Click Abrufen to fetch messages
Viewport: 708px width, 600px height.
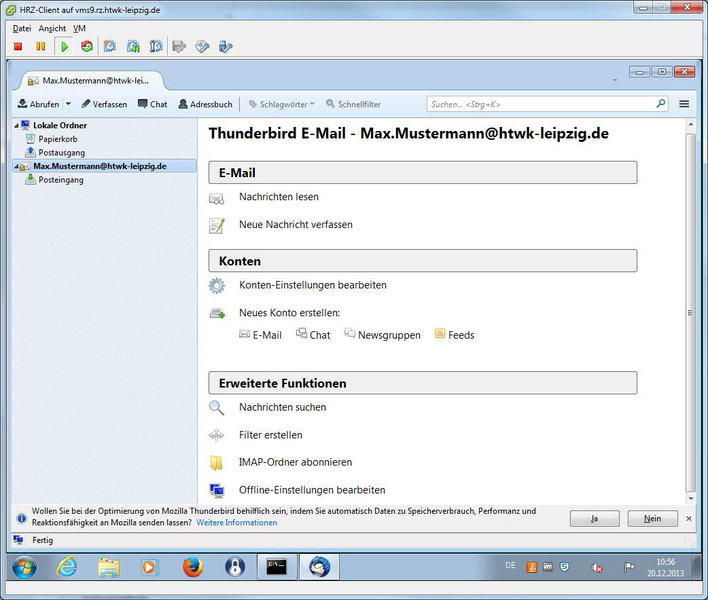(38, 104)
